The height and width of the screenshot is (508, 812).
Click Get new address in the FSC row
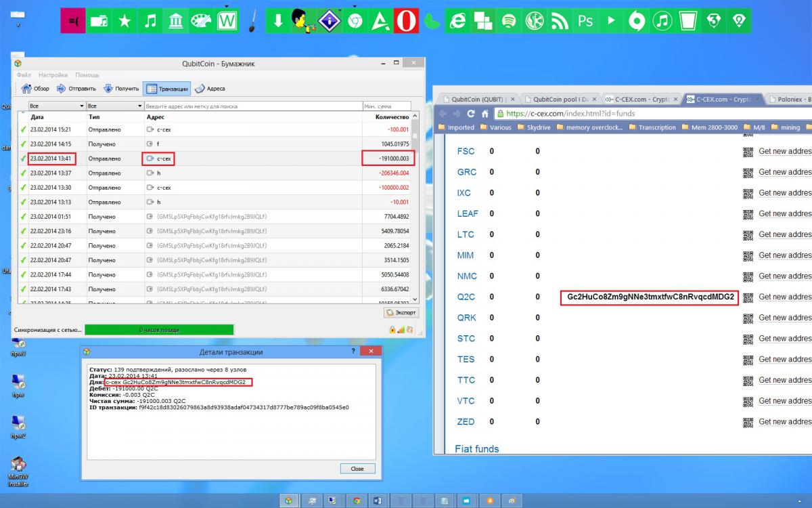click(x=785, y=151)
